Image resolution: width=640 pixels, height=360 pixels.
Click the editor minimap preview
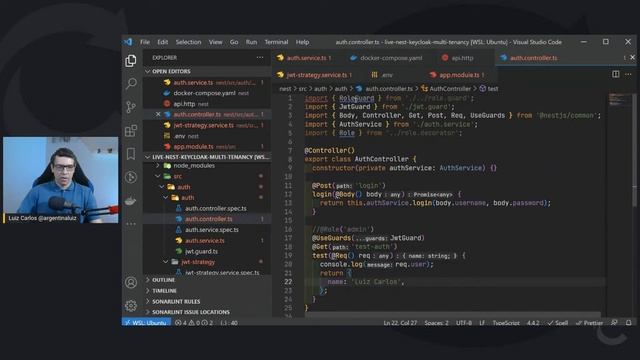click(x=619, y=100)
